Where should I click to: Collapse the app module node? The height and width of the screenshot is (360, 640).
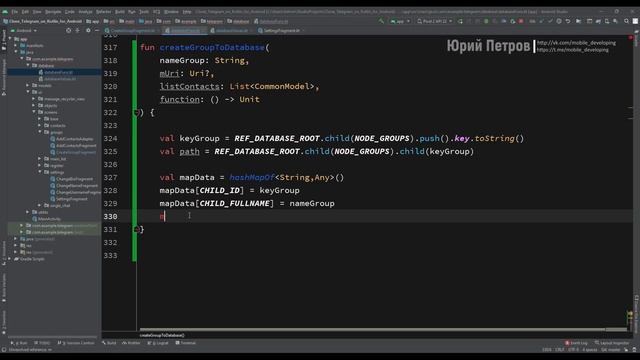[10, 39]
